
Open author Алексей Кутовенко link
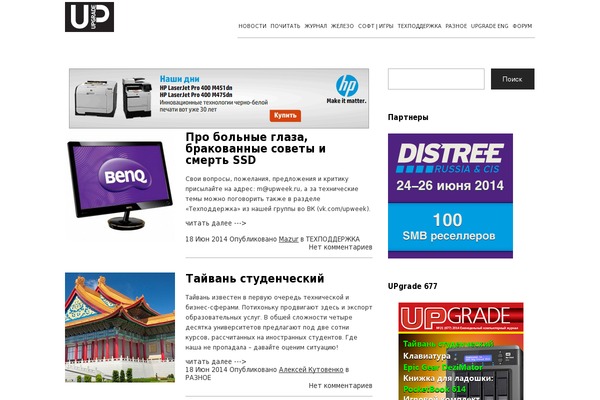pos(311,370)
